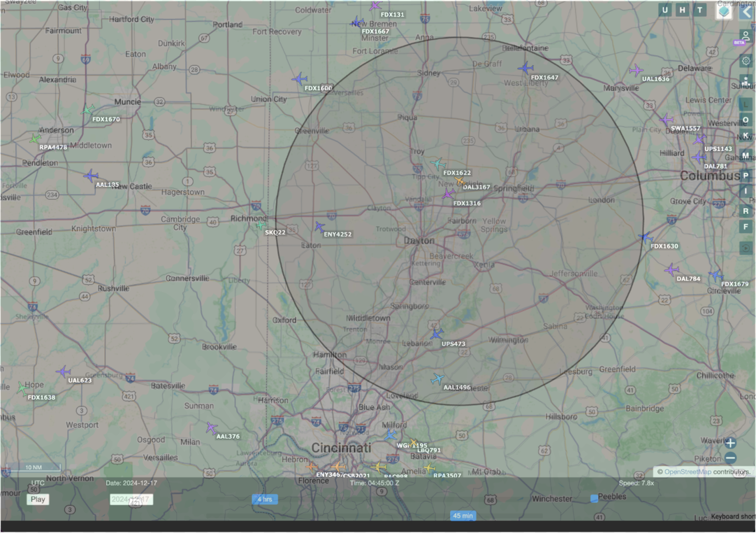Select the FDX1622 aircraft icon near Troy
Screen dimensions: 756x533
[x=438, y=165]
